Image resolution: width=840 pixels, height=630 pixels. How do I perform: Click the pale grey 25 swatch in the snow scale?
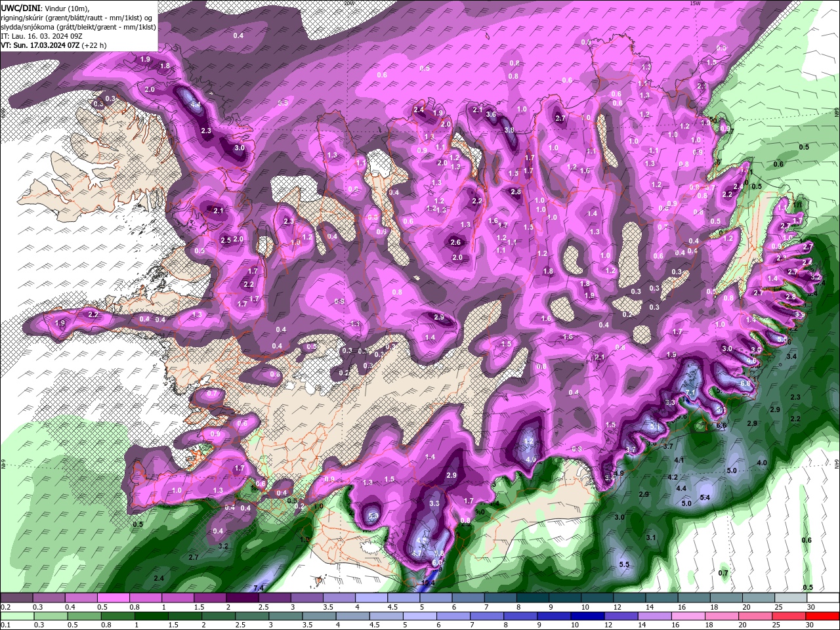coord(791,598)
